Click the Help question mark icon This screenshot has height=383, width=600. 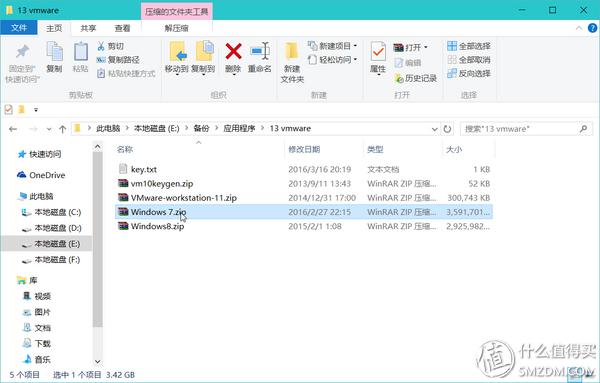592,28
